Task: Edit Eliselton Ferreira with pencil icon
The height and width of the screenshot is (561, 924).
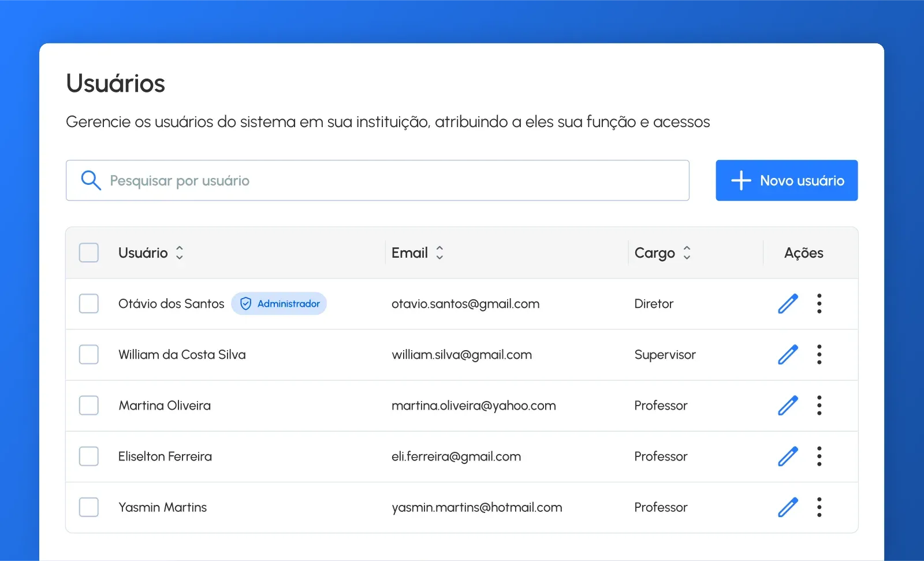Action: click(x=788, y=456)
